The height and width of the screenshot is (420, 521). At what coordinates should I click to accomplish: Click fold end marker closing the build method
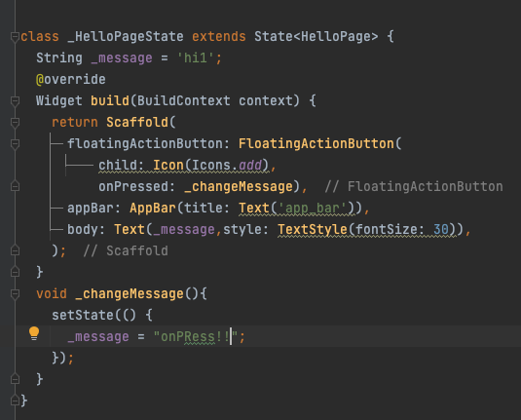tap(15, 272)
